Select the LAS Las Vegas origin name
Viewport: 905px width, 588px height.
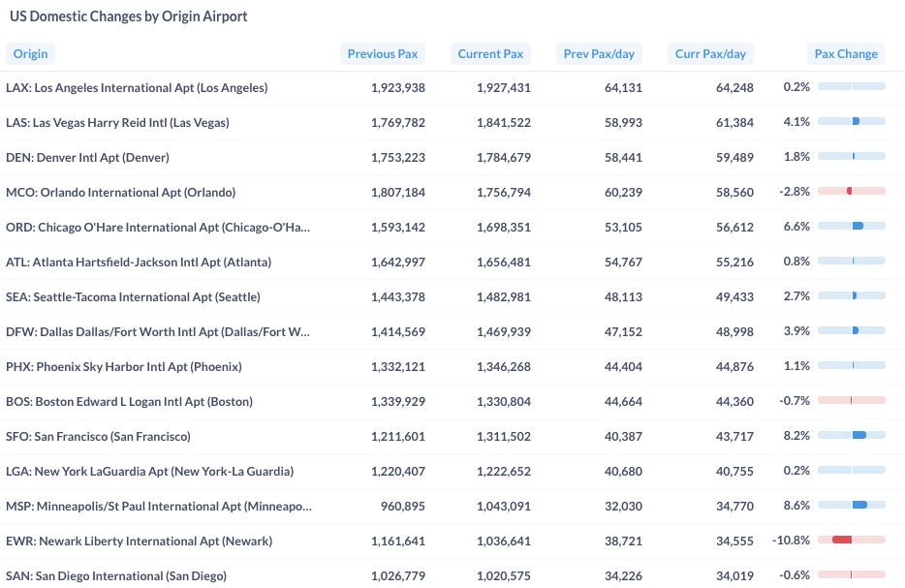(x=118, y=122)
